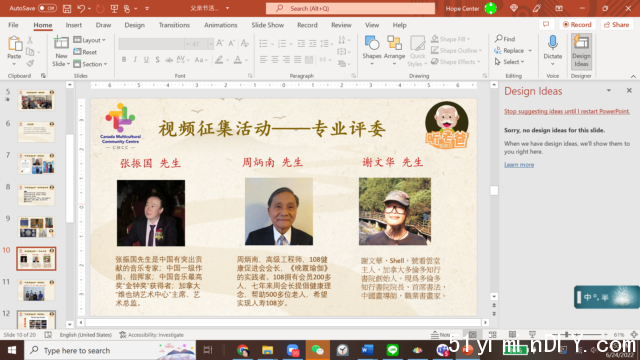Click Accessibility: Investigate in status bar
This screenshot has width=640, height=360.
pos(151,335)
